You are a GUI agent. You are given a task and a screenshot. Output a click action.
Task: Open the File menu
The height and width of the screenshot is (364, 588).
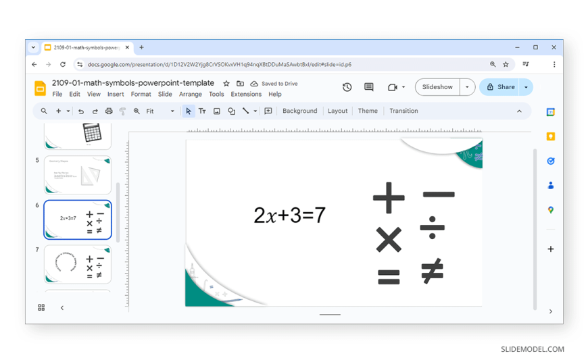click(57, 94)
